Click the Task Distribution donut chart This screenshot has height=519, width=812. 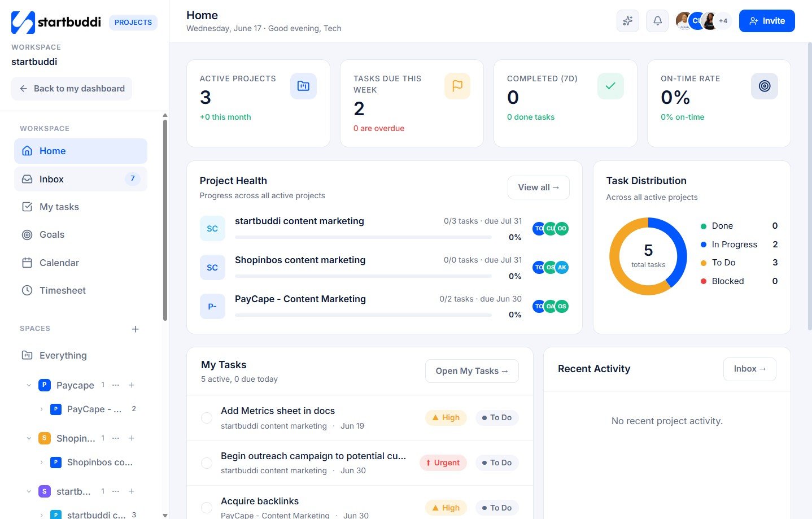point(648,256)
